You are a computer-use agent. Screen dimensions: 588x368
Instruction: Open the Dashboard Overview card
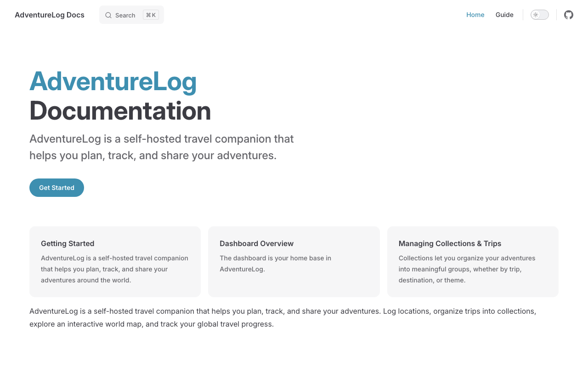pyautogui.click(x=294, y=261)
